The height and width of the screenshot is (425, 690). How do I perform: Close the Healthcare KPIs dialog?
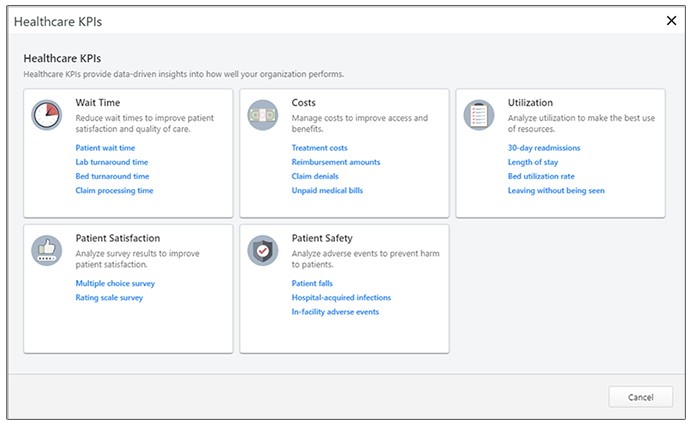pyautogui.click(x=670, y=20)
